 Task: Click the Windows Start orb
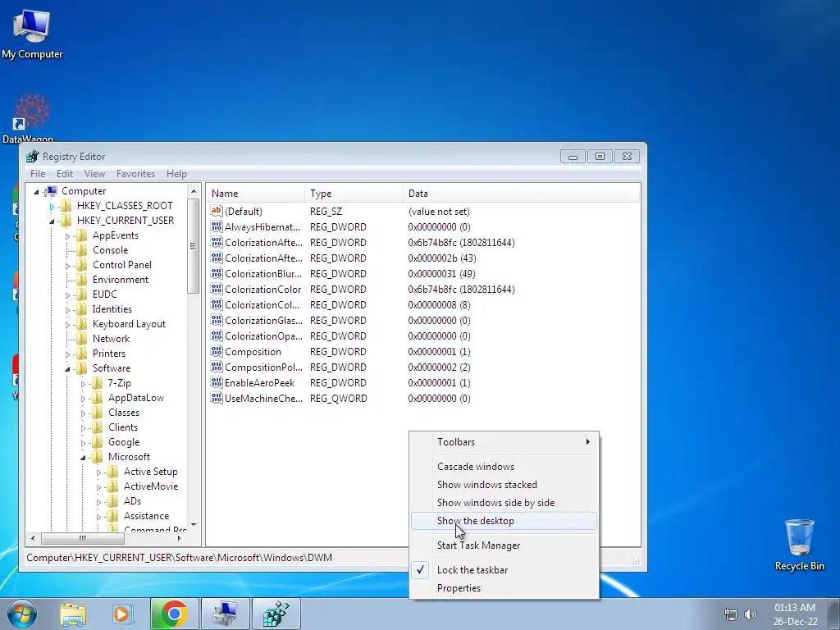pos(21,614)
